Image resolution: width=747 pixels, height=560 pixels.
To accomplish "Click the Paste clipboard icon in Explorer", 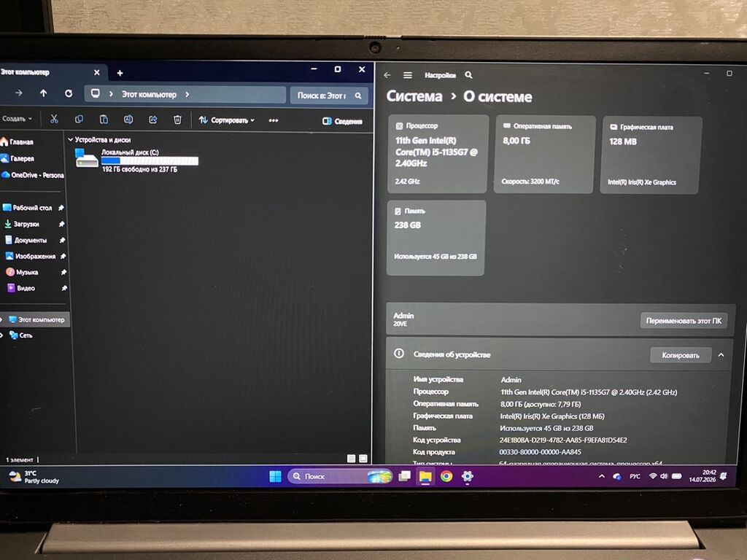I will 104,120.
